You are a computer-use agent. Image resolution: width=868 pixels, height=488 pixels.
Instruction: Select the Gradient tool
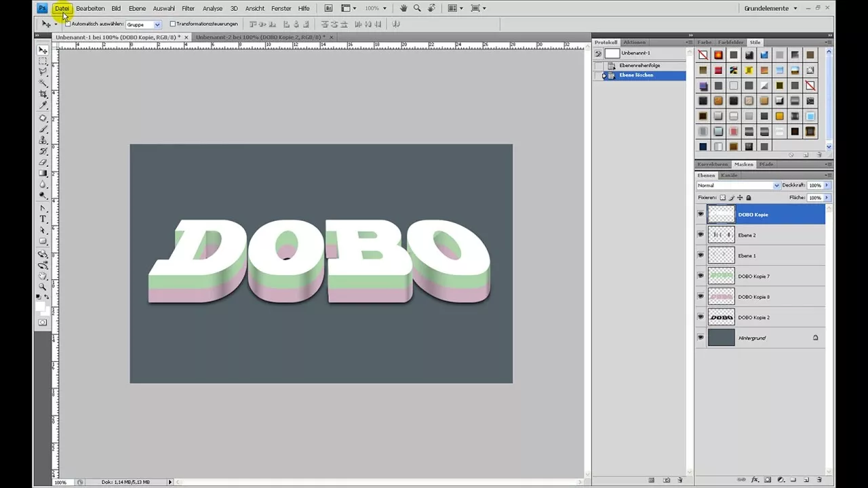point(43,174)
